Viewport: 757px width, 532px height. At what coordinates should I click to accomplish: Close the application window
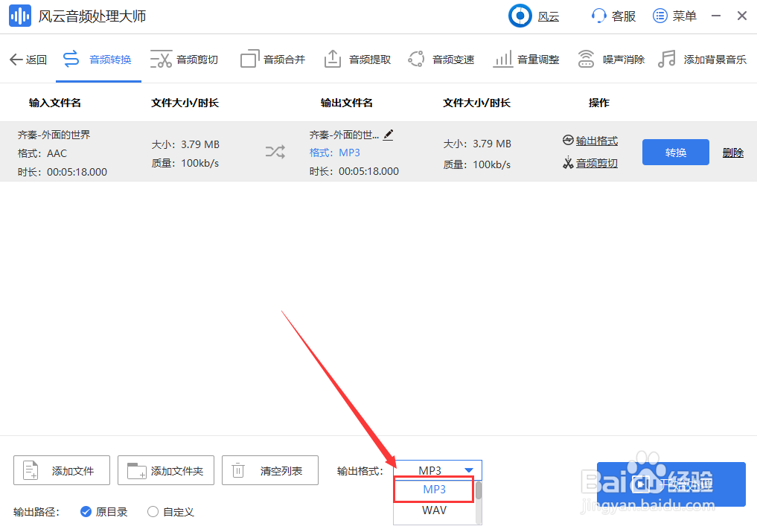[742, 16]
